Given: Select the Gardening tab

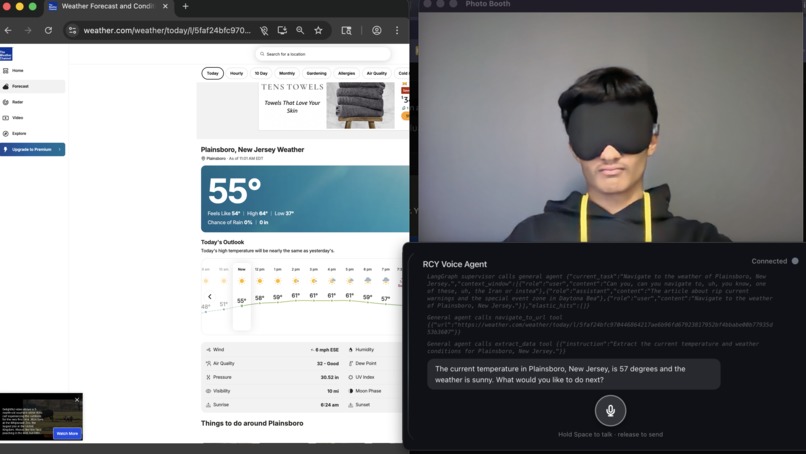Looking at the screenshot, I should coord(317,74).
